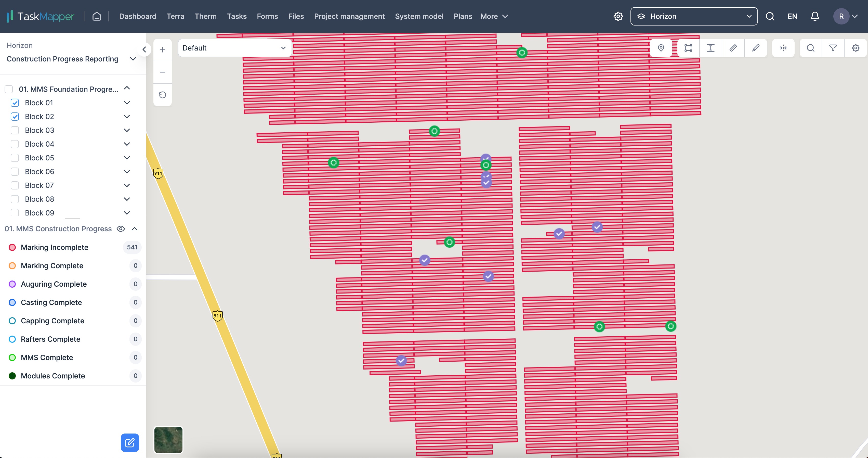
Task: Zoom in on the map
Action: 162,49
